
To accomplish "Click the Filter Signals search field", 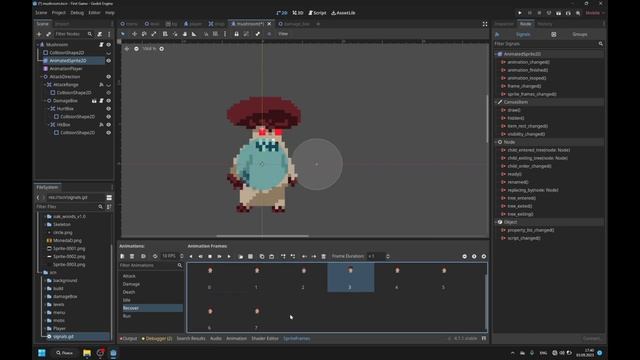I will 549,44.
